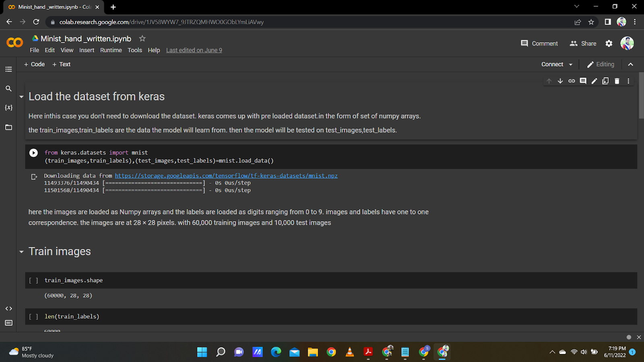Add a comment to the selected cell
The height and width of the screenshot is (362, 644).
(x=583, y=81)
